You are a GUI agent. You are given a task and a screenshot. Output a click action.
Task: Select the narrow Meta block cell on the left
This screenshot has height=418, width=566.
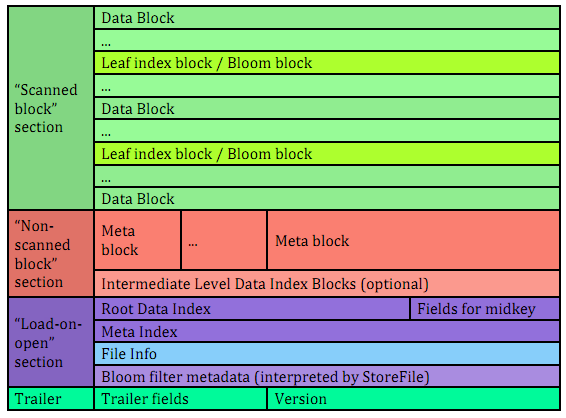(x=138, y=240)
